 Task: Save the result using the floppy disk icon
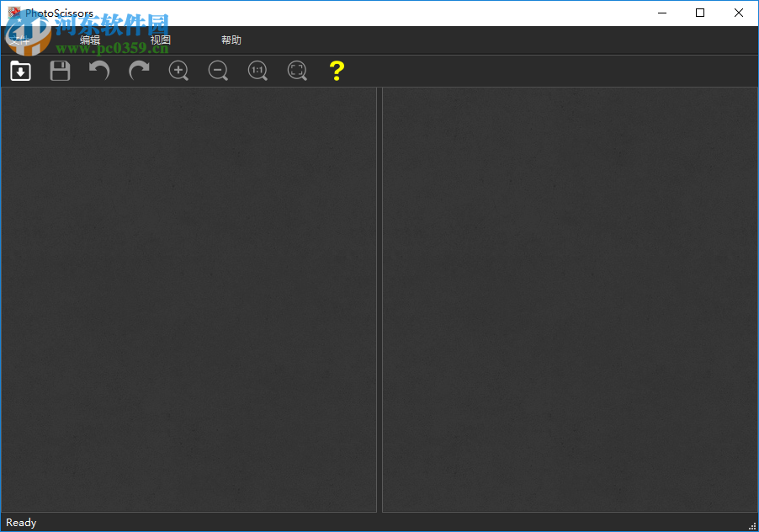click(x=60, y=71)
